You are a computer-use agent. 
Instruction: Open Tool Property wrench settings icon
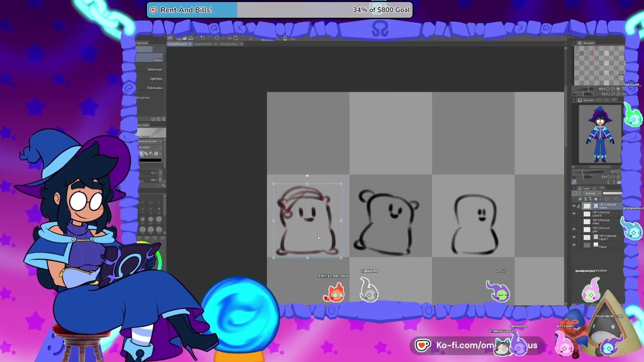164,186
